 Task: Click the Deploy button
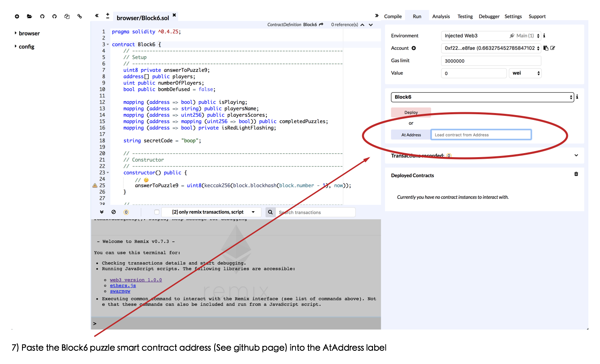(411, 112)
